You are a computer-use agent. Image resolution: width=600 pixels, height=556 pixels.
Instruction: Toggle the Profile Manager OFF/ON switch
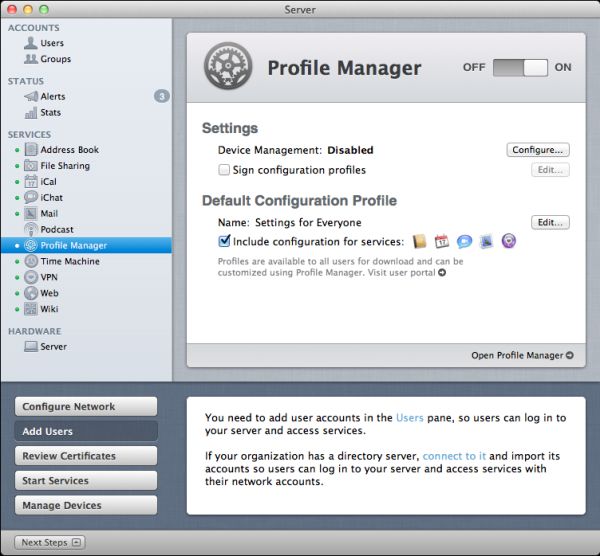point(520,68)
